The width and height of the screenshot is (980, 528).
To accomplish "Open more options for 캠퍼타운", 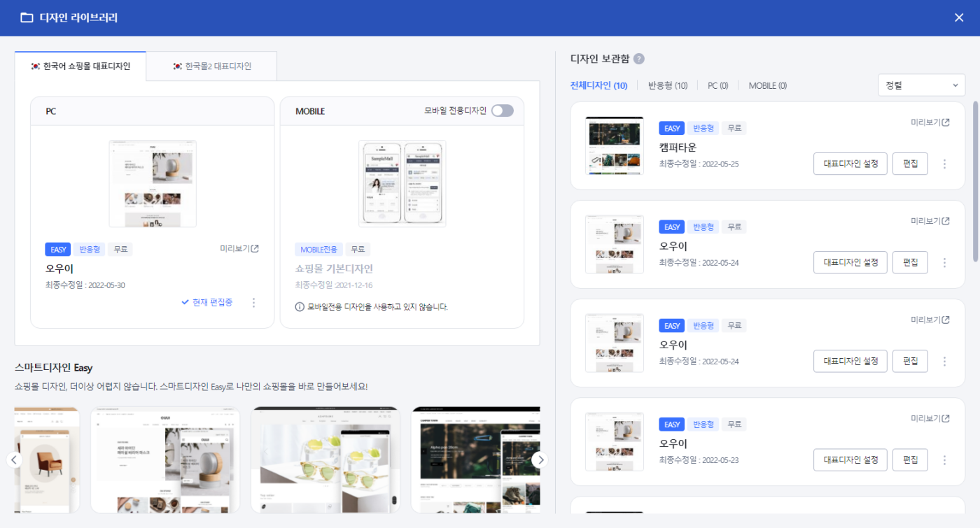I will (x=944, y=164).
